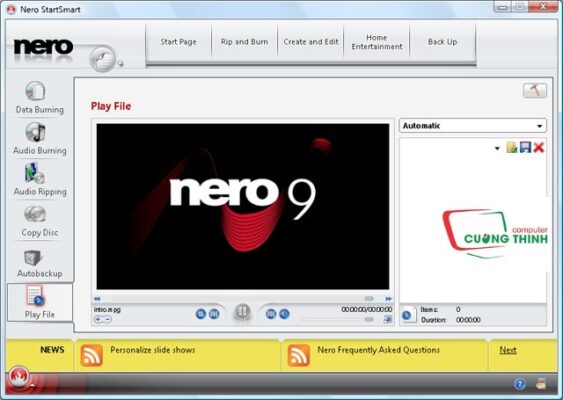Skip to the previous track
Screen dimensions: 563x400
(x=214, y=314)
